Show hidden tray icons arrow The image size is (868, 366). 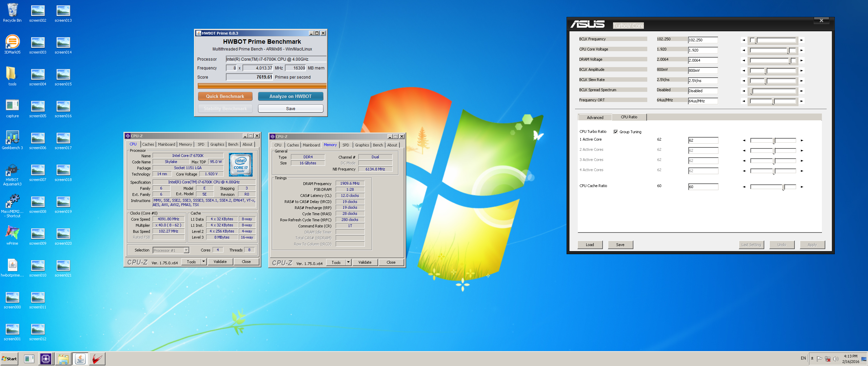point(812,359)
